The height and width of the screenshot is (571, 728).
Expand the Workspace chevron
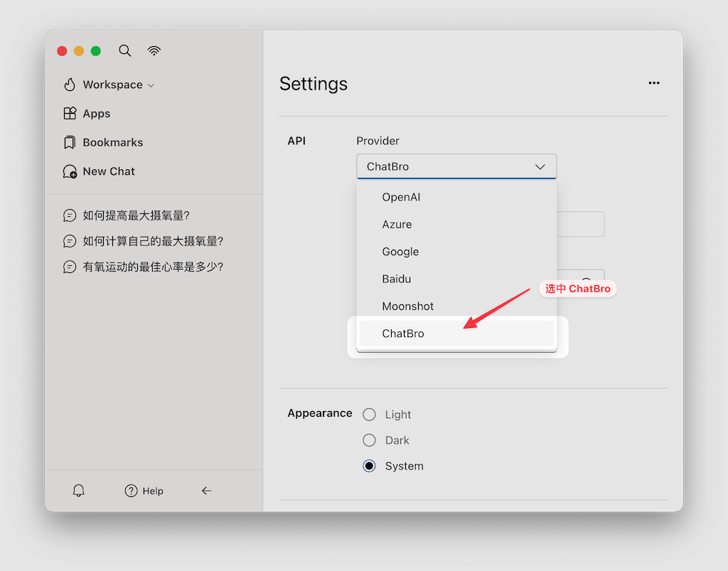pyautogui.click(x=151, y=85)
